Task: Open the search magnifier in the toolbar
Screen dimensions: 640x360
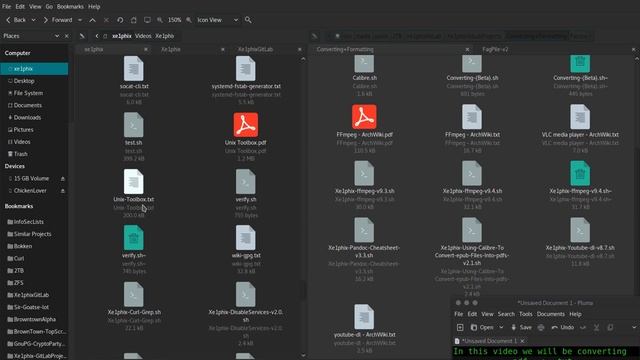Action: pos(248,20)
